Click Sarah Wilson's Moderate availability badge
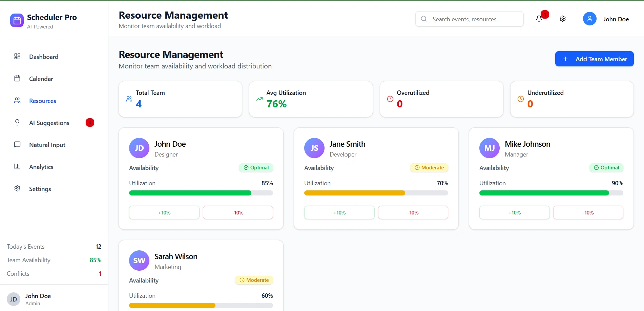This screenshot has height=311, width=644. [254, 280]
